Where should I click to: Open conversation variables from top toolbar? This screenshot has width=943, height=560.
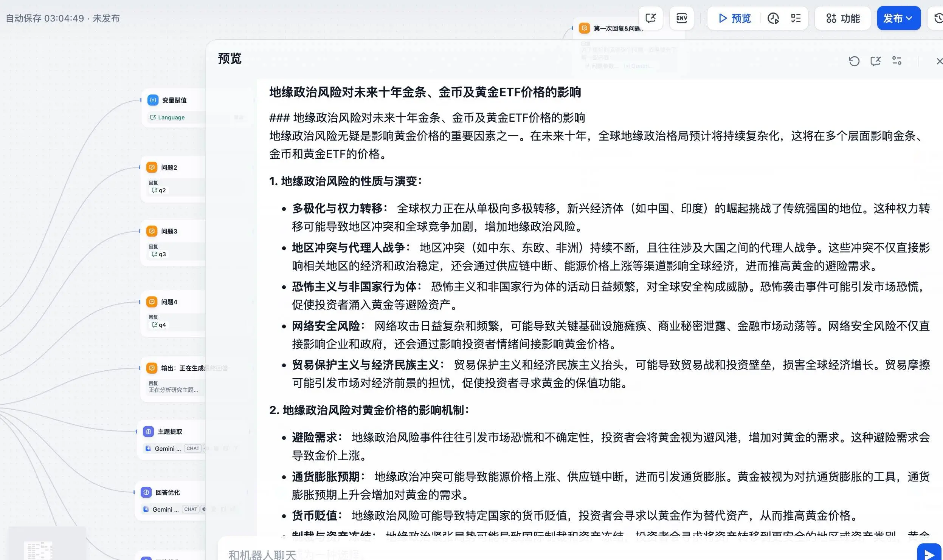651,18
